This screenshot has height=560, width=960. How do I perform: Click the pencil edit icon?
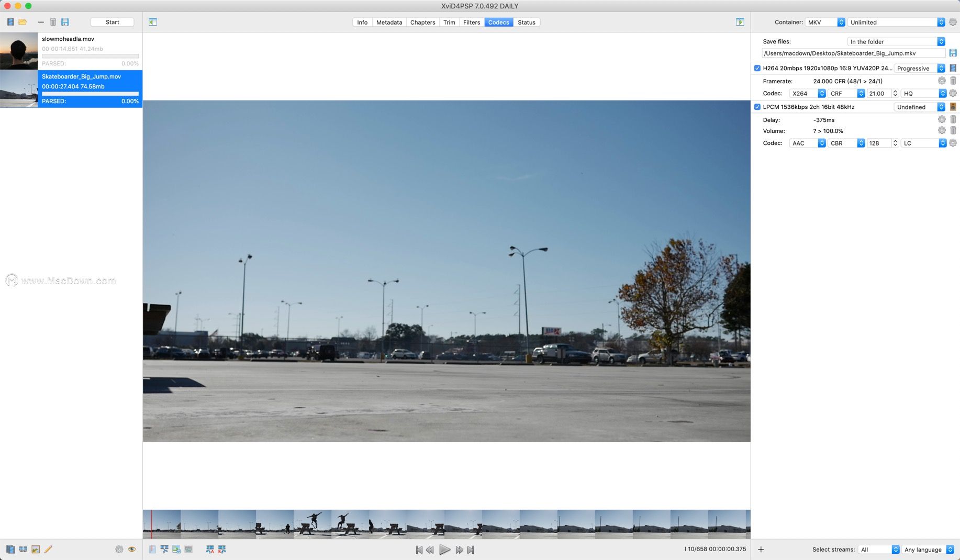pos(49,550)
